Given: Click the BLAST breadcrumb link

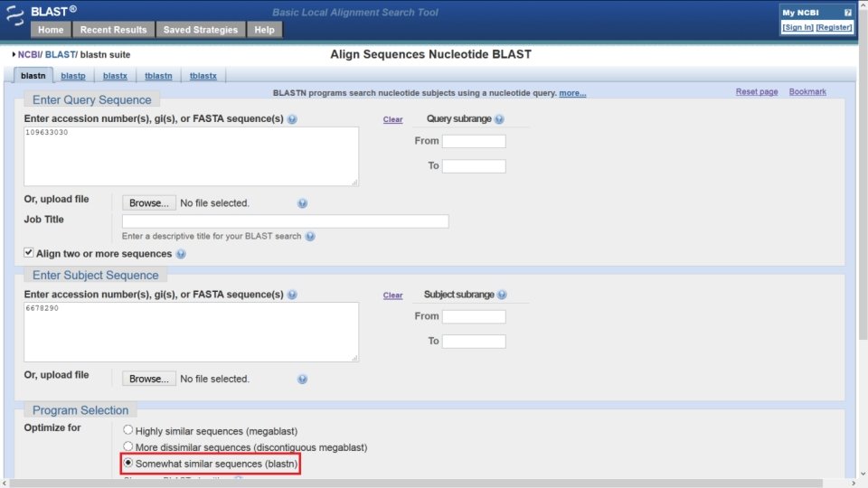Looking at the screenshot, I should click(60, 55).
